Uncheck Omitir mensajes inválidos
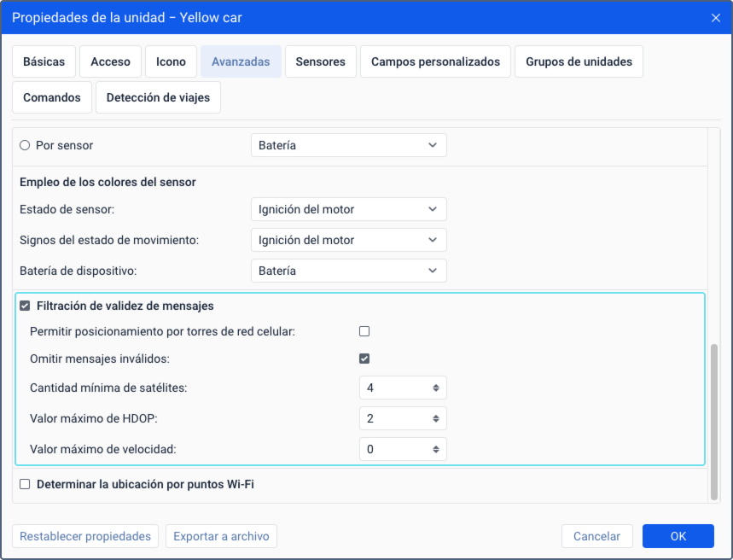Screen dimensions: 733x560 [x=364, y=359]
